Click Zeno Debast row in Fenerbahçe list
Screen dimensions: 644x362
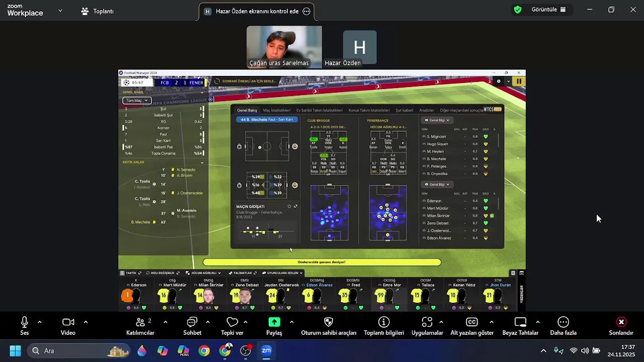coord(459,223)
